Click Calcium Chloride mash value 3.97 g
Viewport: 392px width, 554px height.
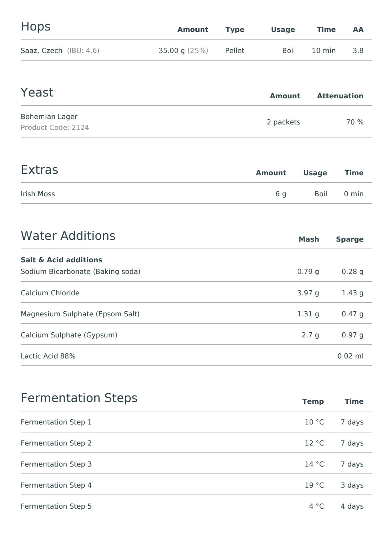tap(308, 293)
